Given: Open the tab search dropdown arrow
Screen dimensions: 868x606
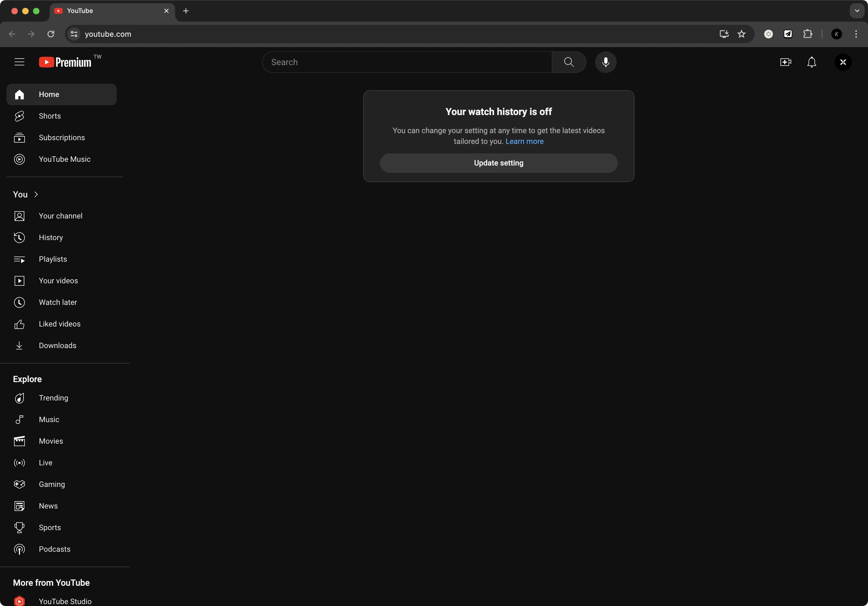Looking at the screenshot, I should click(x=857, y=11).
